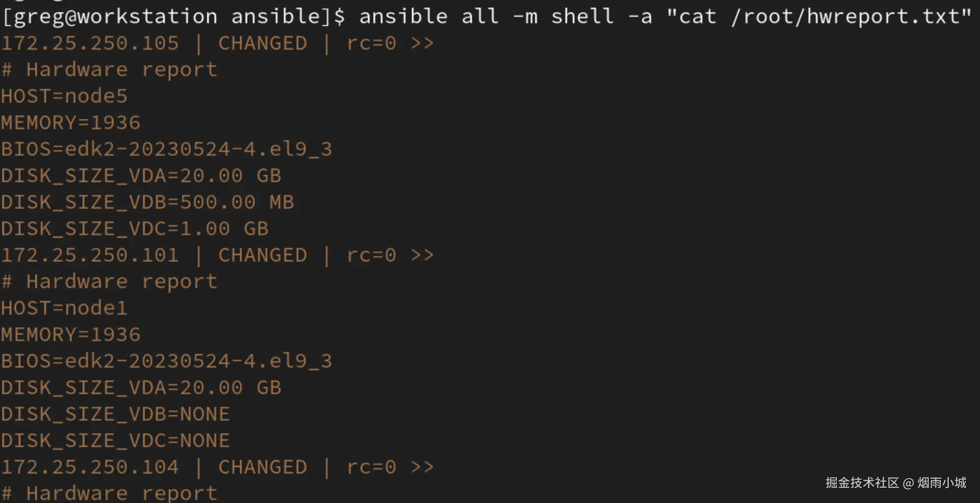Screen dimensions: 980x503
Task: Click the 172.25.250.105 IP address
Action: pos(90,43)
